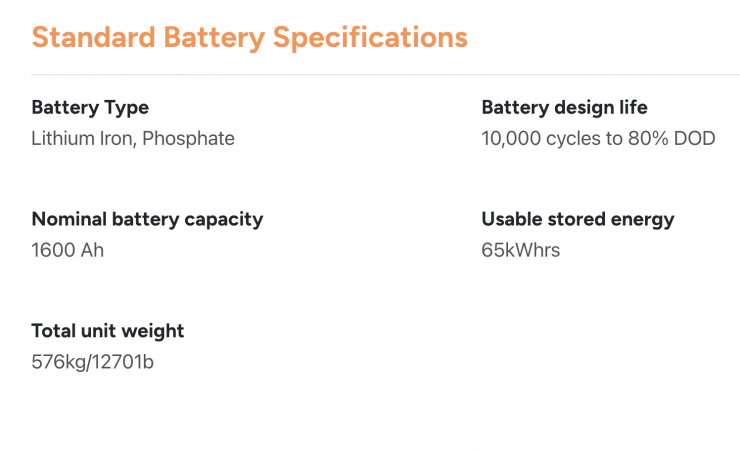Click the horizontal divider below the heading
Image resolution: width=740 pixels, height=450 pixels.
tap(385, 74)
